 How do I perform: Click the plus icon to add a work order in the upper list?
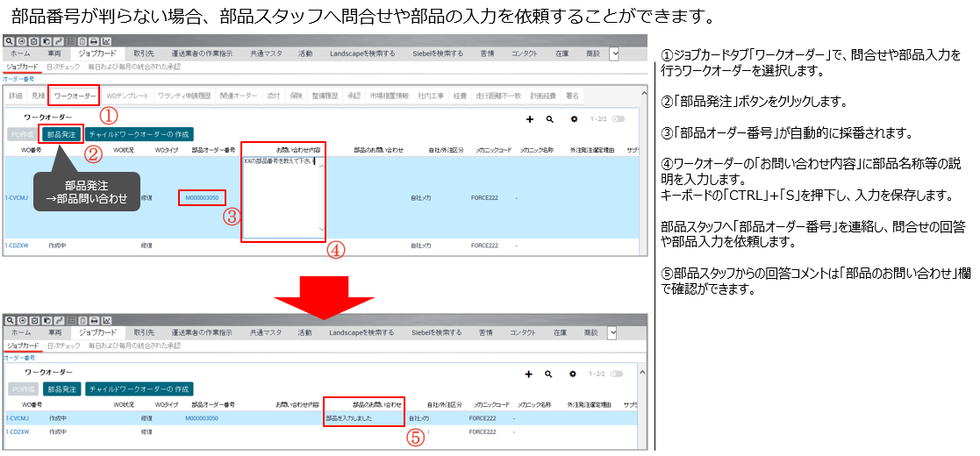pyautogui.click(x=529, y=118)
